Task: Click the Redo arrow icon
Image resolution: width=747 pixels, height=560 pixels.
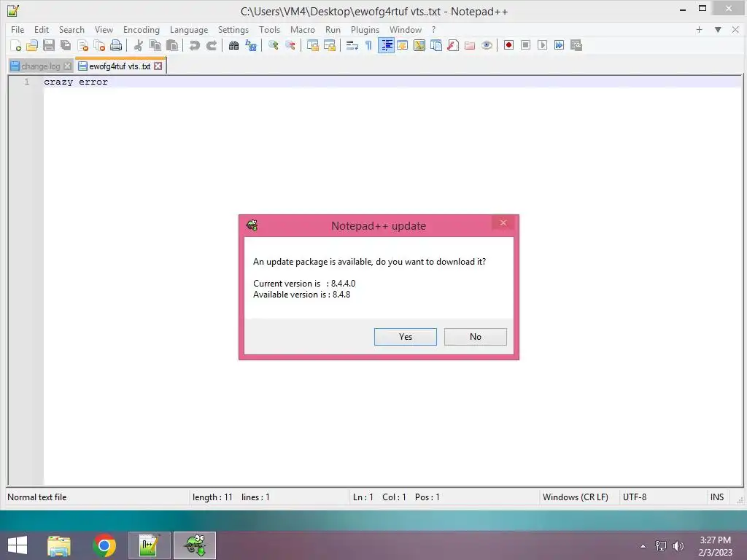Action: coord(211,45)
